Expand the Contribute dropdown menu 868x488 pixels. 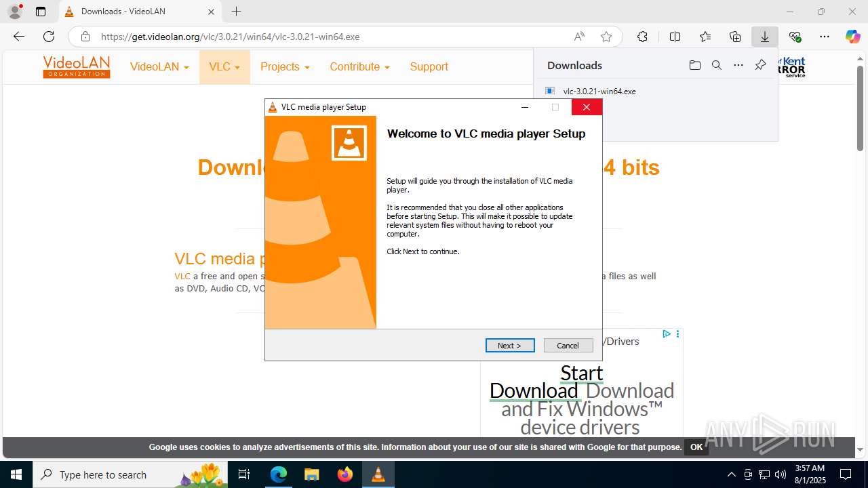click(359, 66)
